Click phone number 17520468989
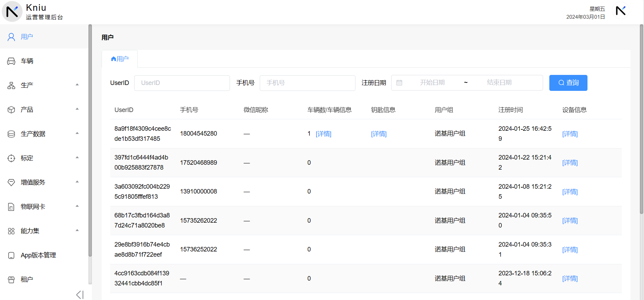The image size is (644, 300). click(198, 163)
